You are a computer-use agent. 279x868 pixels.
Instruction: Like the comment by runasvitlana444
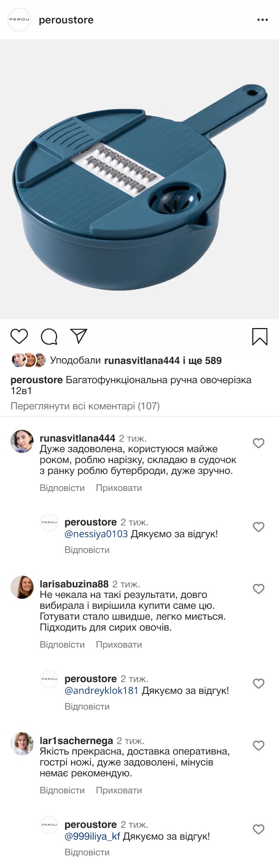tap(259, 443)
